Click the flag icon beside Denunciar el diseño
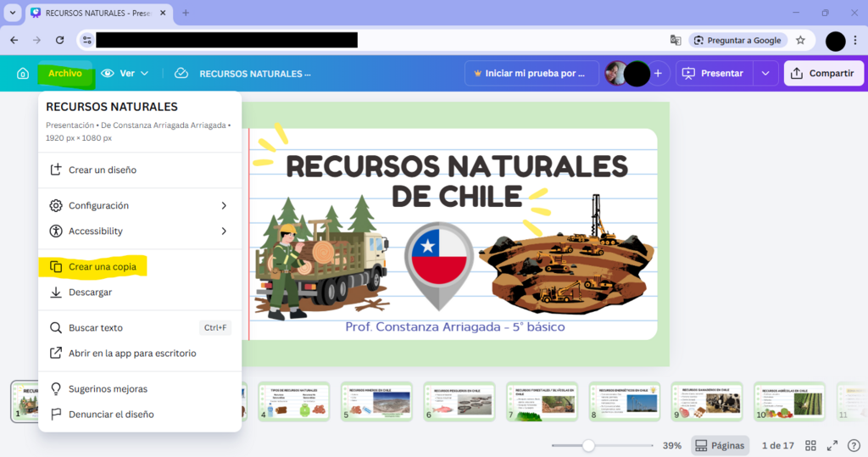Viewport: 868px width, 457px height. [56, 415]
